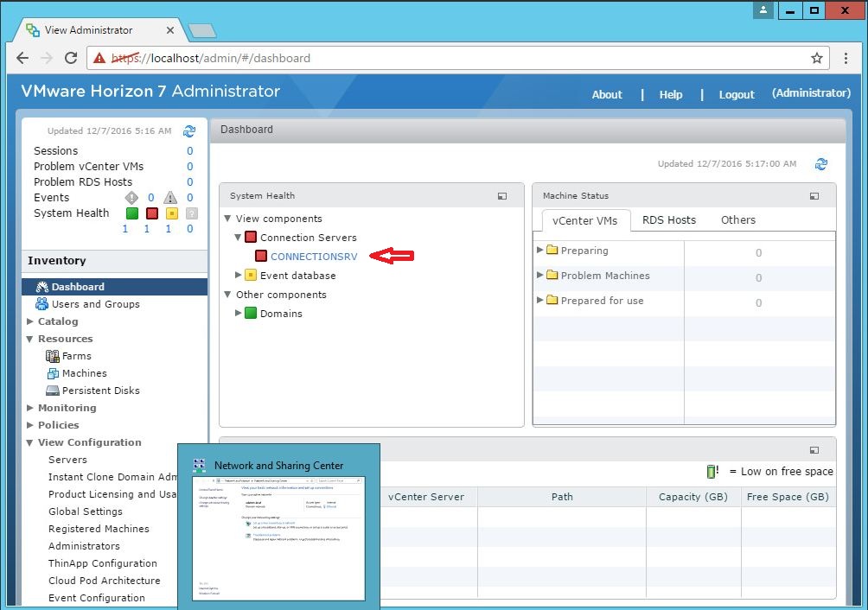This screenshot has height=610, width=868.
Task: Open the Sessions count link
Action: [x=190, y=151]
